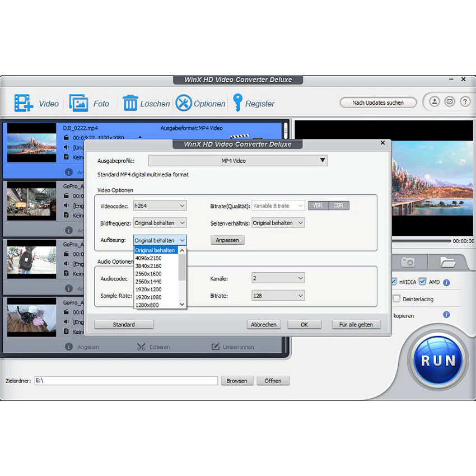Close the settings dialog

(382, 143)
